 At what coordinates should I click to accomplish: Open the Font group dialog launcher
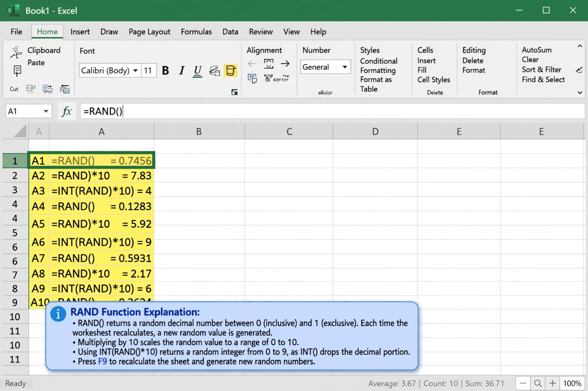[234, 92]
